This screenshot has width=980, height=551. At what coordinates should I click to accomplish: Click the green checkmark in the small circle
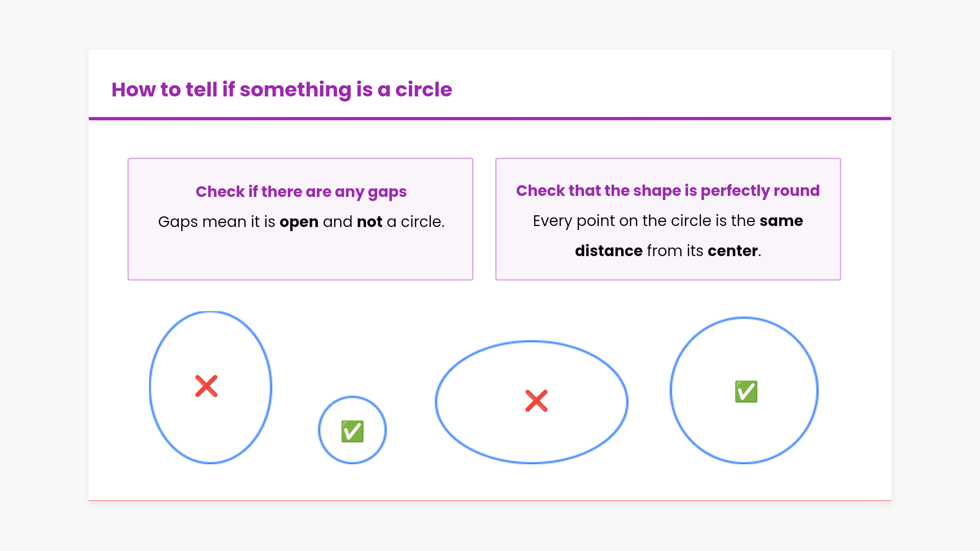coord(352,431)
